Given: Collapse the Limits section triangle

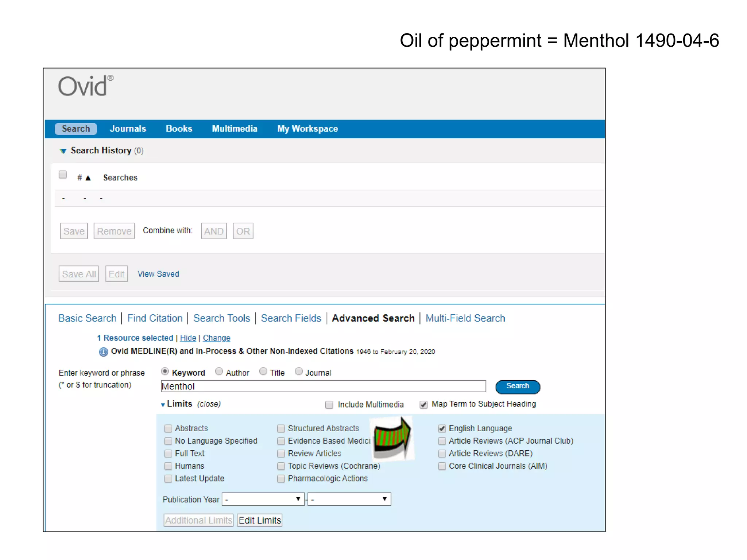Looking at the screenshot, I should click(163, 404).
